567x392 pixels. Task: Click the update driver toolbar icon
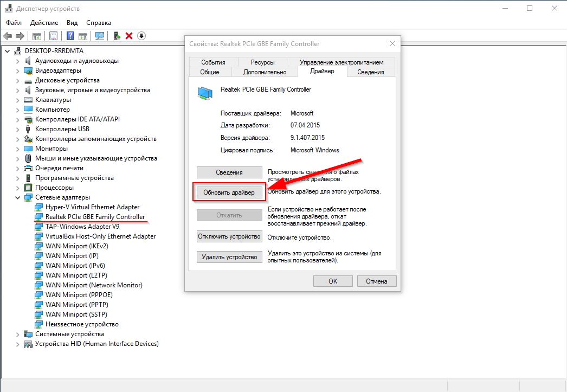(x=117, y=36)
